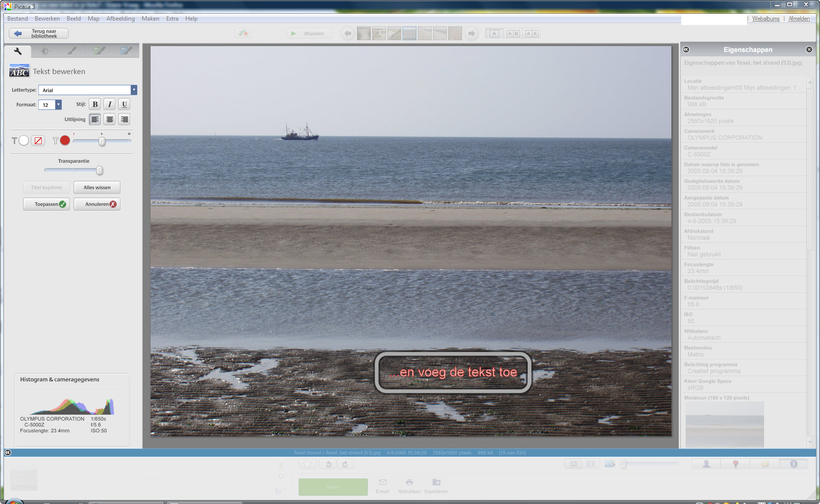Image resolution: width=820 pixels, height=504 pixels.
Task: Click the Alles wissen button
Action: coord(97,187)
